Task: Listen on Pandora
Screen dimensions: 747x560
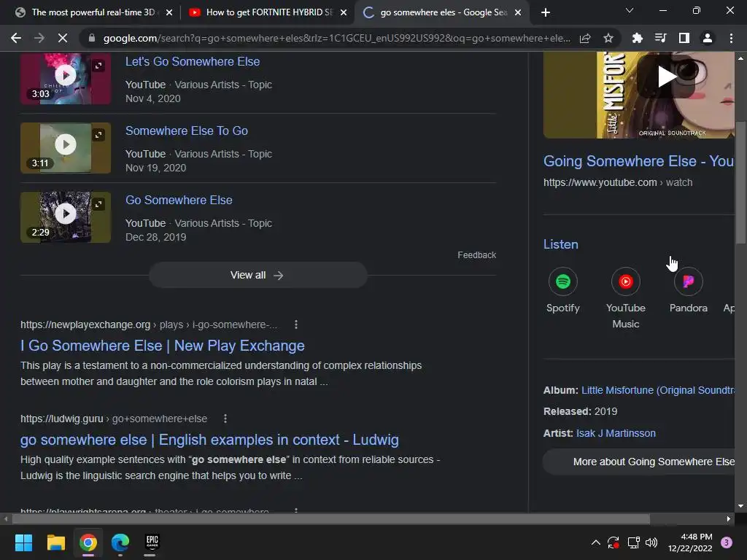Action: coord(688,290)
